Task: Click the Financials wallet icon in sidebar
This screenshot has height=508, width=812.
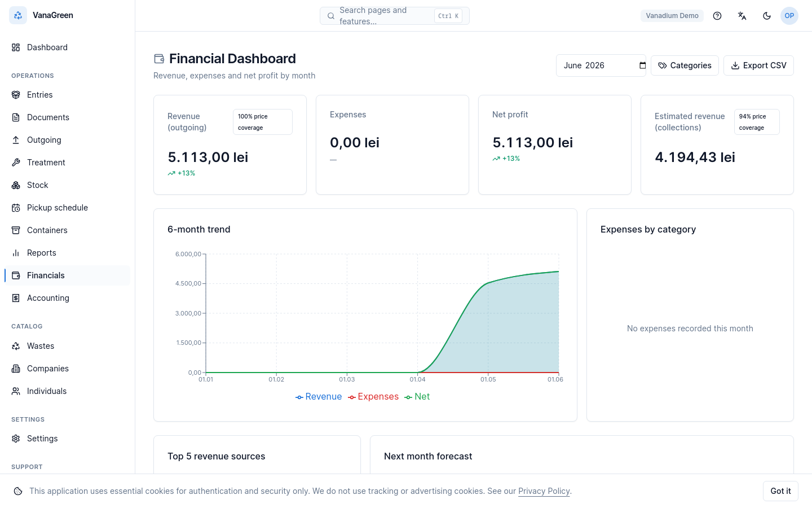Action: [16, 275]
